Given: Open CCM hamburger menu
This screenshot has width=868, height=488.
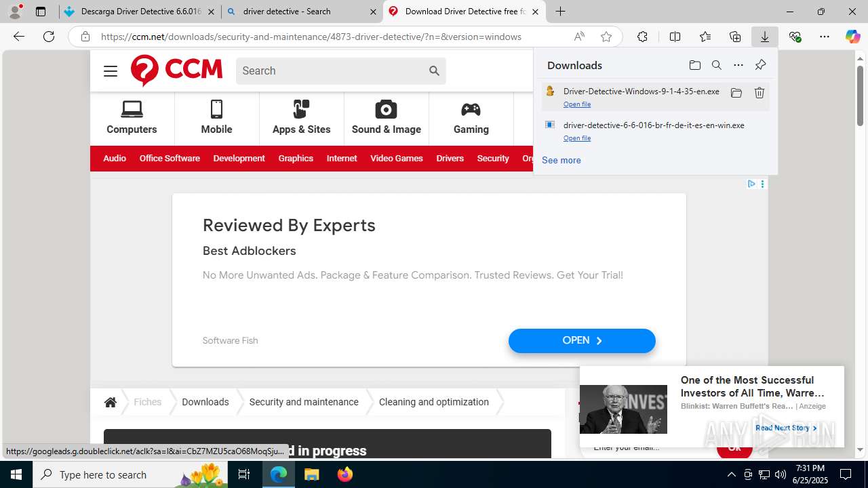Looking at the screenshot, I should (111, 71).
